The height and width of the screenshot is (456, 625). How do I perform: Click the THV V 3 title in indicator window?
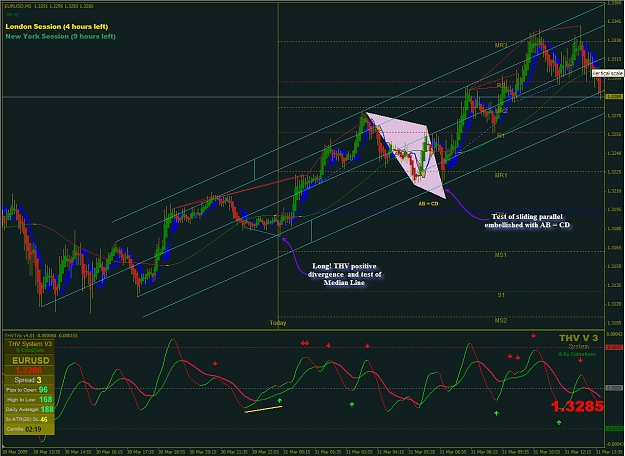[578, 338]
